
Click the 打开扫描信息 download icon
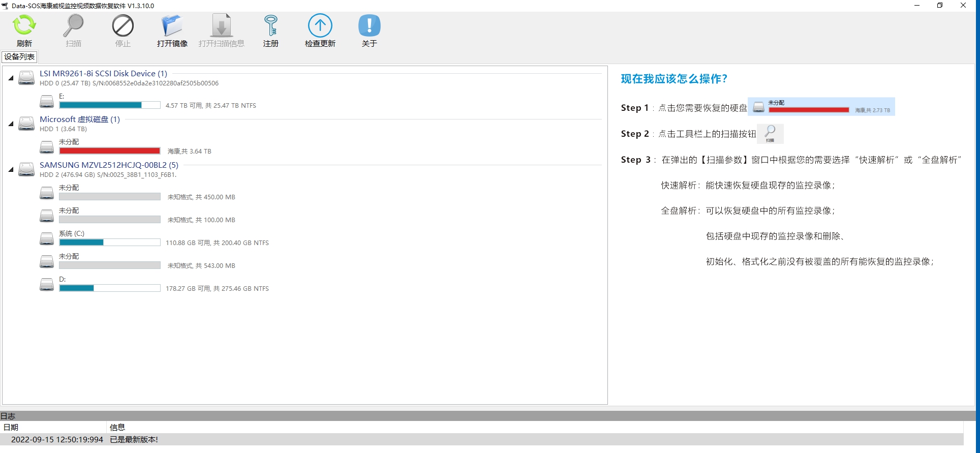click(221, 25)
